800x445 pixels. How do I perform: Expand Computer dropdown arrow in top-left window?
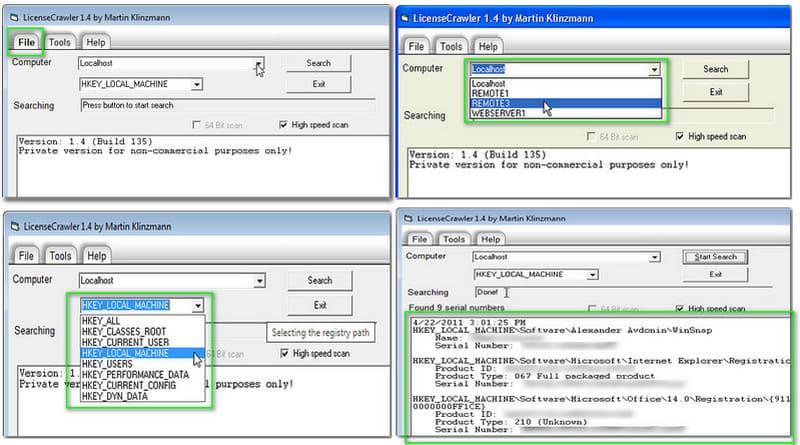click(x=259, y=64)
